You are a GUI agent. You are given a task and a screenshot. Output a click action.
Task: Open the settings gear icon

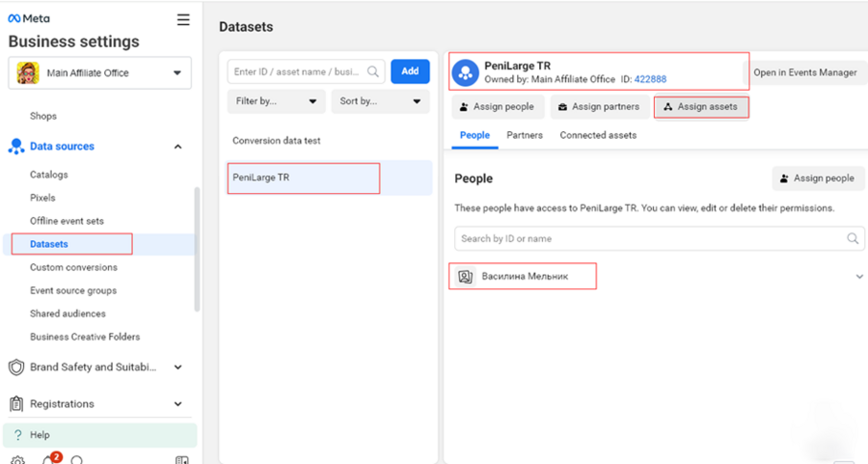pyautogui.click(x=17, y=460)
